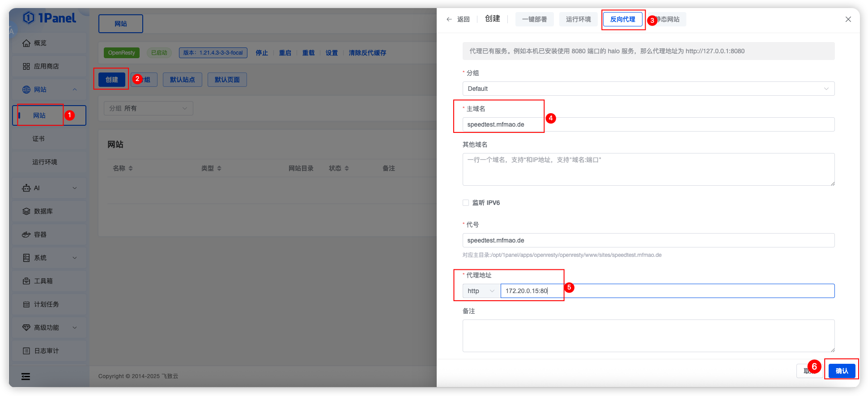Open 计划任务 calendar icon
Viewport: 868px width, 396px height.
point(26,304)
